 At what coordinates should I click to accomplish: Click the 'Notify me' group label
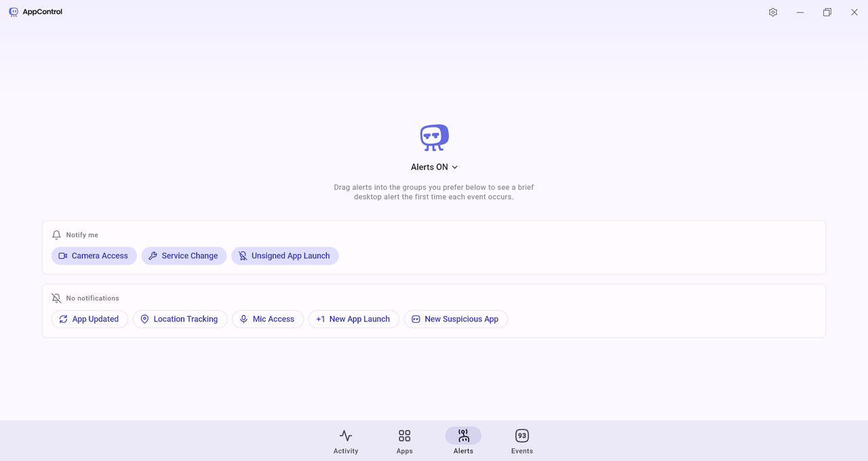(x=82, y=235)
